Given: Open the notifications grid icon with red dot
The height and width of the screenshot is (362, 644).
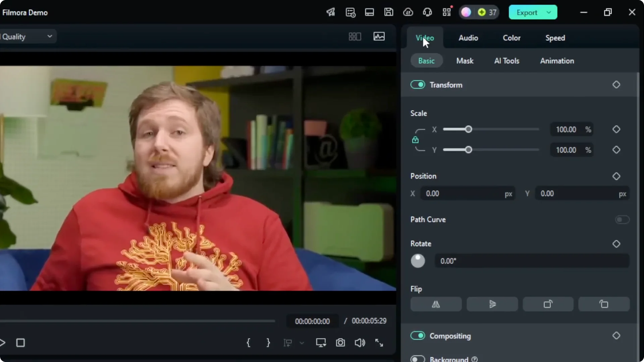Looking at the screenshot, I should [x=447, y=12].
